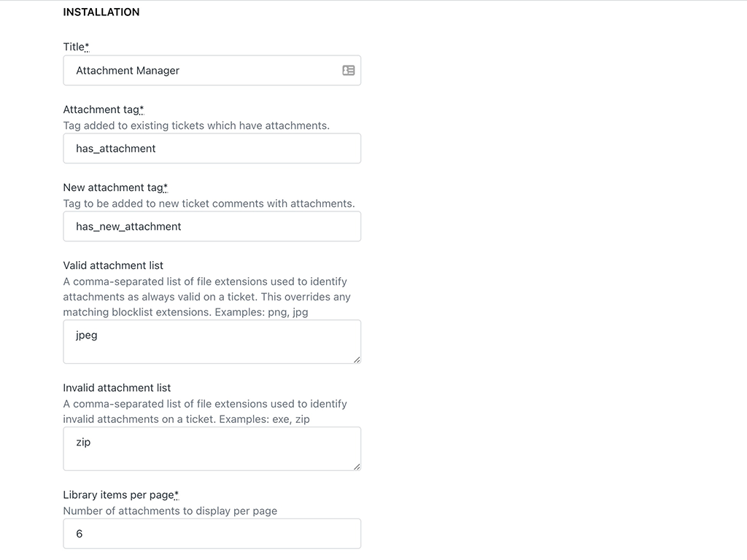Select the value 6 for items per page
This screenshot has width=747, height=560.
tap(79, 533)
